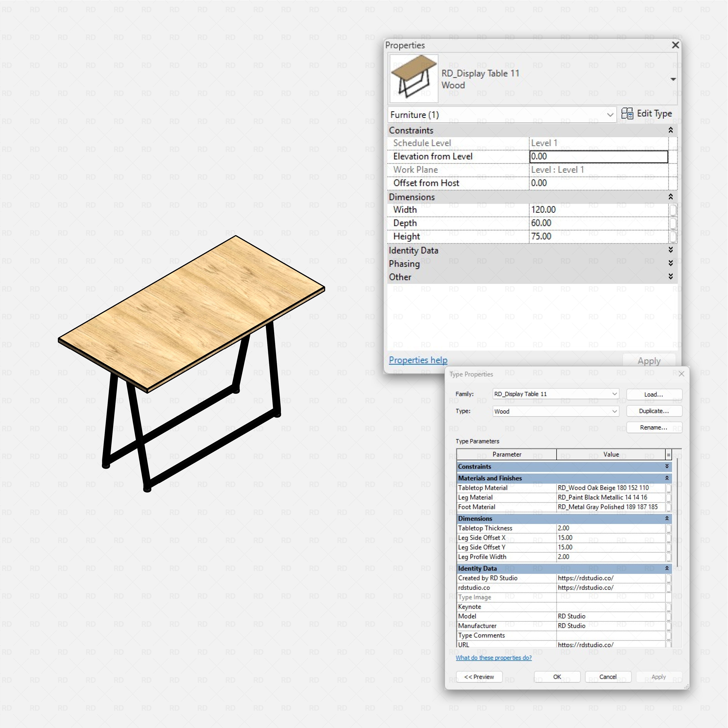This screenshot has width=728, height=728.
Task: Click Apply in Type Properties dialog
Action: 659,677
